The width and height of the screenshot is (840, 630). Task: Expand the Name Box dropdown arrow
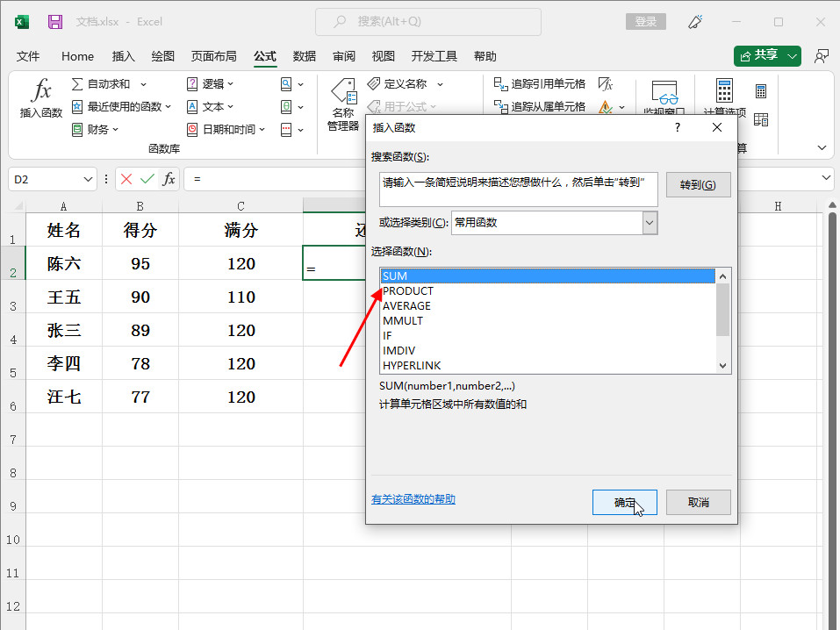coord(88,179)
